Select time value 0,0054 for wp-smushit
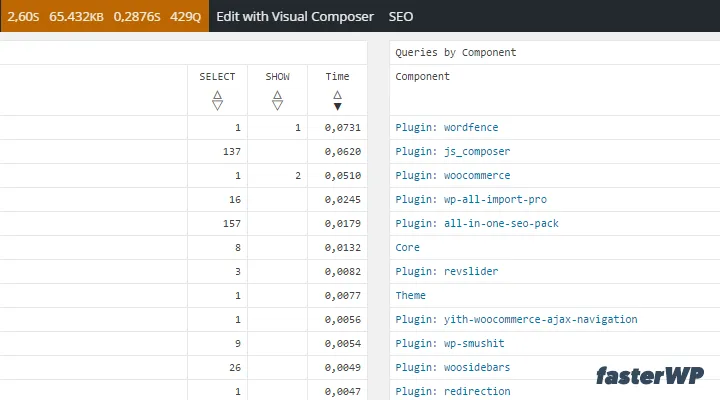720x400 pixels. click(343, 344)
